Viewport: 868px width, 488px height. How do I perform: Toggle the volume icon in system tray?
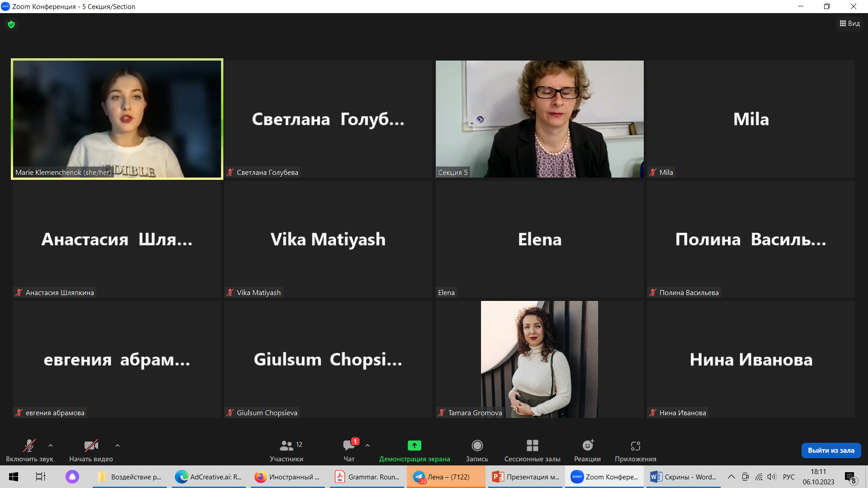(x=771, y=477)
